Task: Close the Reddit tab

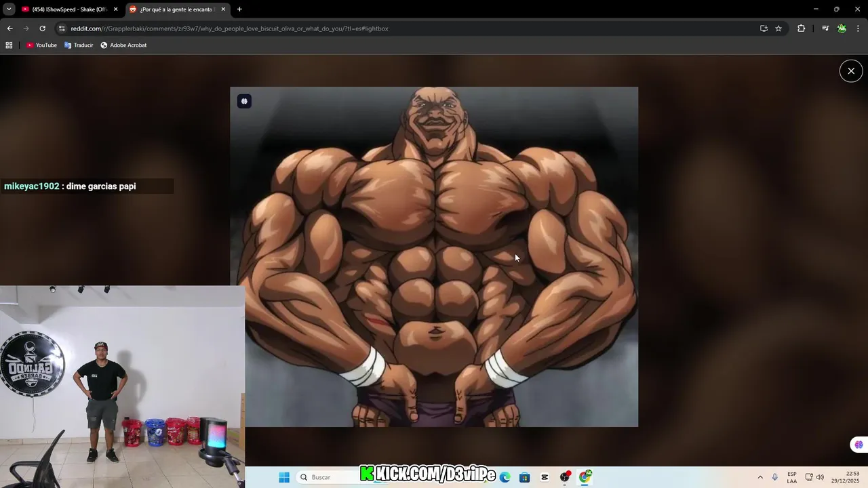Action: (223, 9)
